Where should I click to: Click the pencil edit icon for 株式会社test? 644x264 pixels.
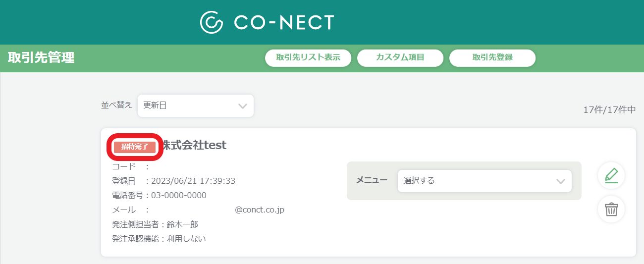tap(611, 175)
